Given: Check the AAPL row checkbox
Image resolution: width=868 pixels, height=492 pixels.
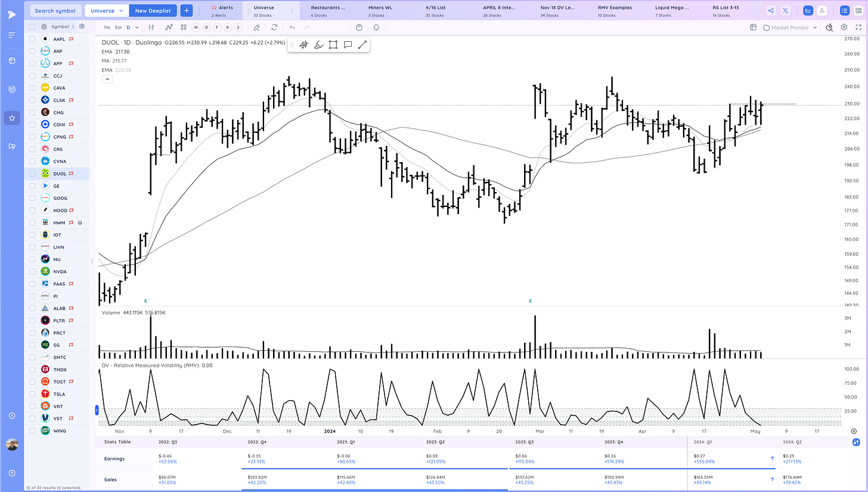Looking at the screenshot, I should pos(32,39).
